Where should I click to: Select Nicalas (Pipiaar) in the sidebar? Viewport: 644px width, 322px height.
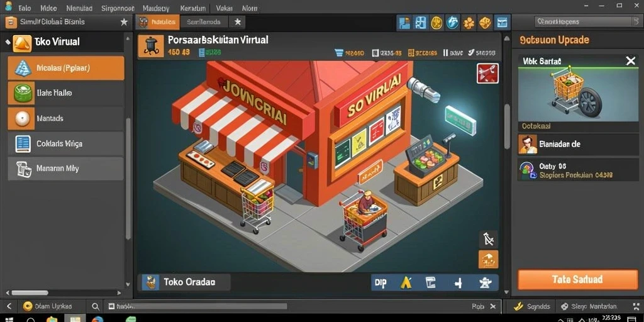point(65,68)
